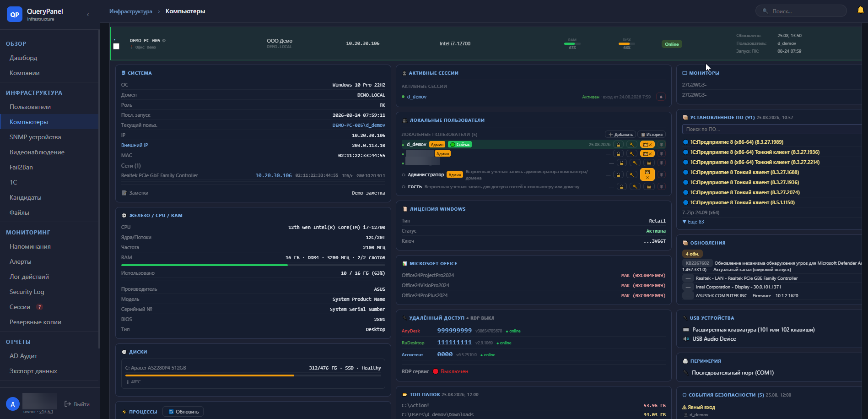
Task: Click the trash icon in d_demov row
Action: (661, 145)
